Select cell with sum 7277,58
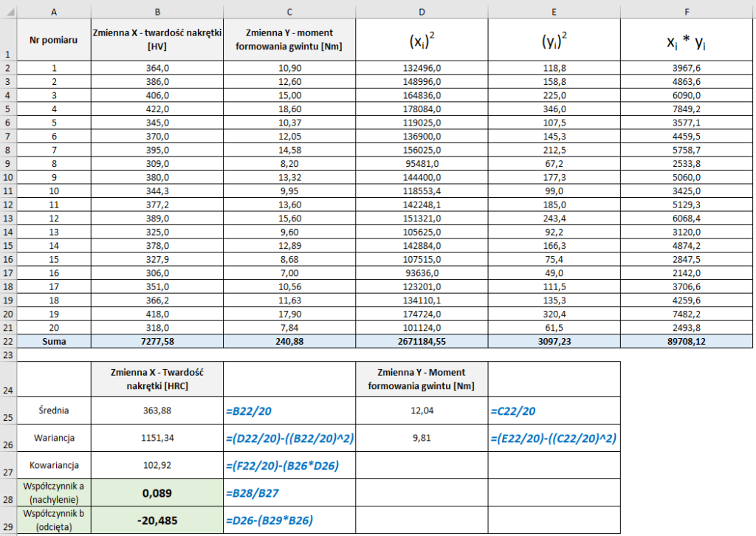The height and width of the screenshot is (536, 756). (157, 343)
